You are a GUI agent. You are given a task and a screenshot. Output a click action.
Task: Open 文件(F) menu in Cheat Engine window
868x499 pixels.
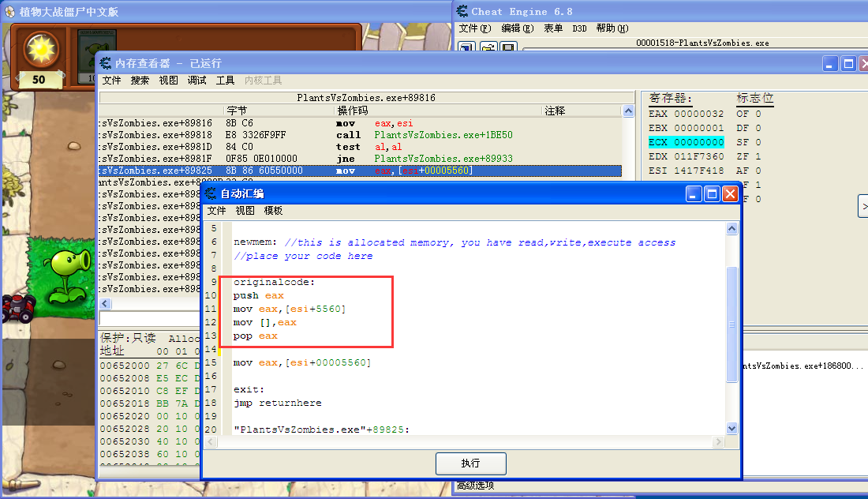474,28
